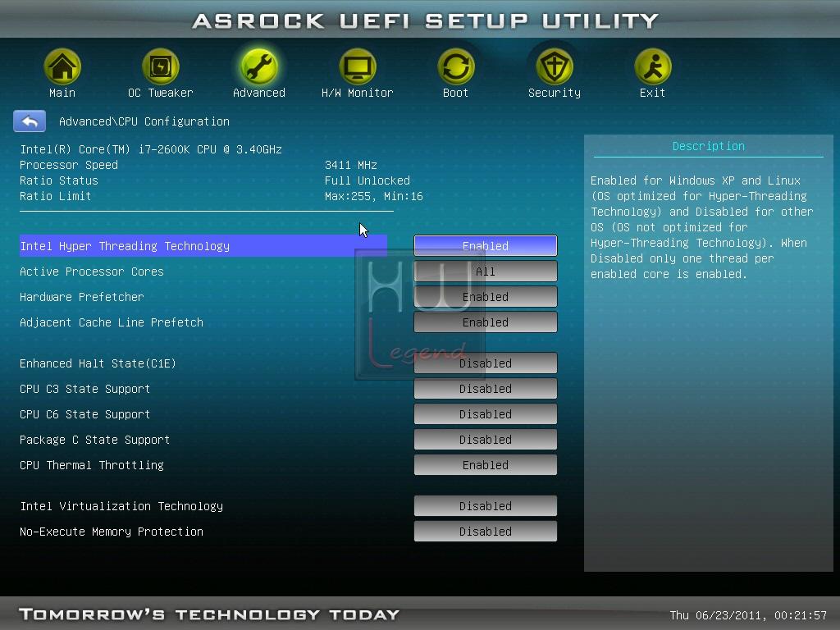Viewport: 840px width, 630px height.
Task: Click the Intel Core i7-2600K CPU name
Action: coord(151,149)
